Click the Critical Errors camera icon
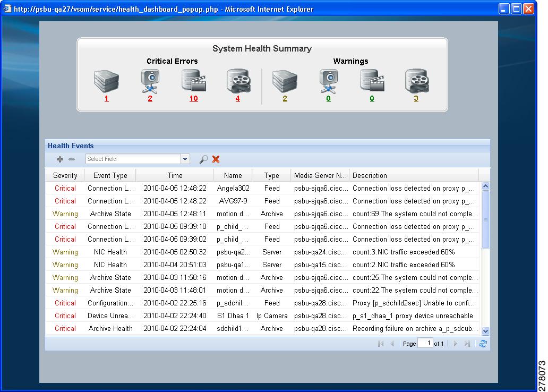The image size is (548, 392). pyautogui.click(x=150, y=81)
